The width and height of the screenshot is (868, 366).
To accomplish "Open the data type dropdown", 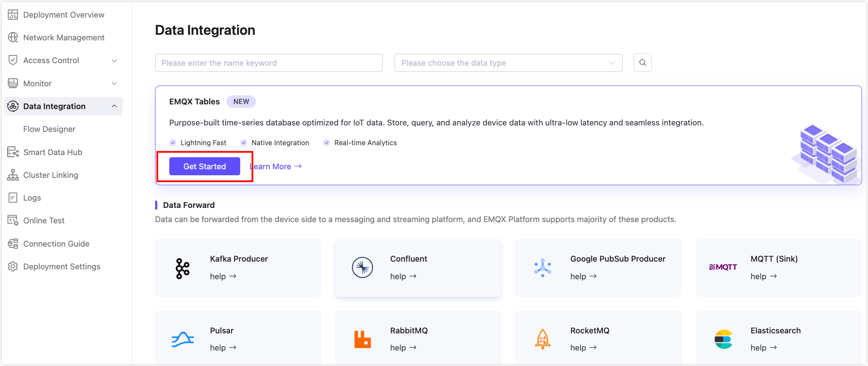I will point(508,63).
